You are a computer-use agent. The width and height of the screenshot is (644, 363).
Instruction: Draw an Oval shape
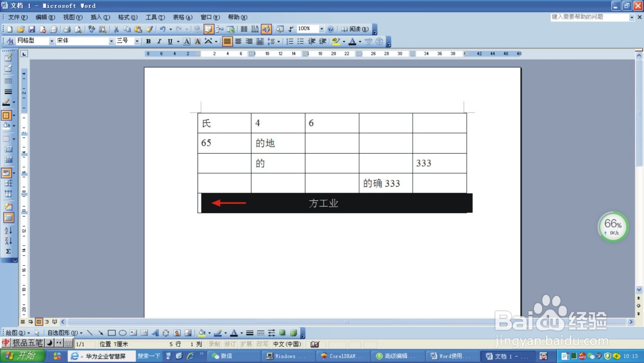pos(122,333)
